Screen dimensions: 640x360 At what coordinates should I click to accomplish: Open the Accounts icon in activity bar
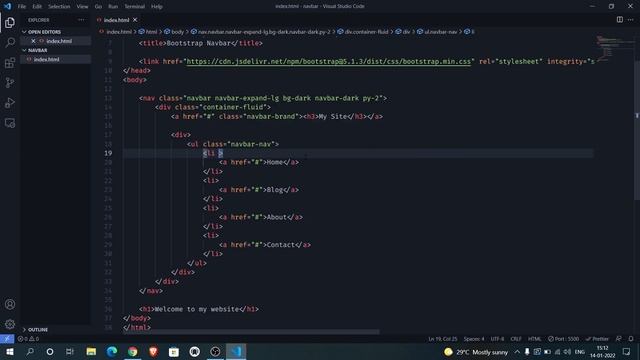pyautogui.click(x=10, y=304)
